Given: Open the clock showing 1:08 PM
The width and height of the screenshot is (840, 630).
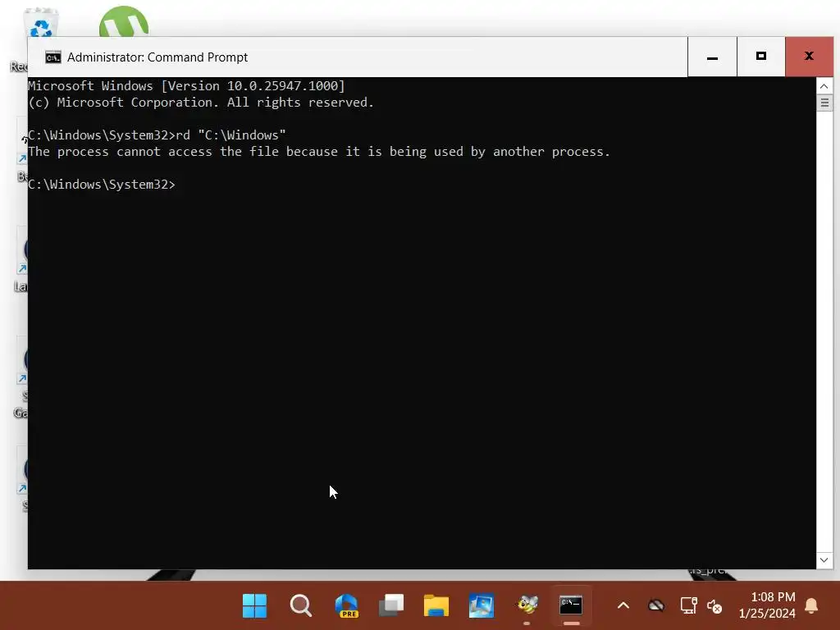Looking at the screenshot, I should [x=767, y=605].
